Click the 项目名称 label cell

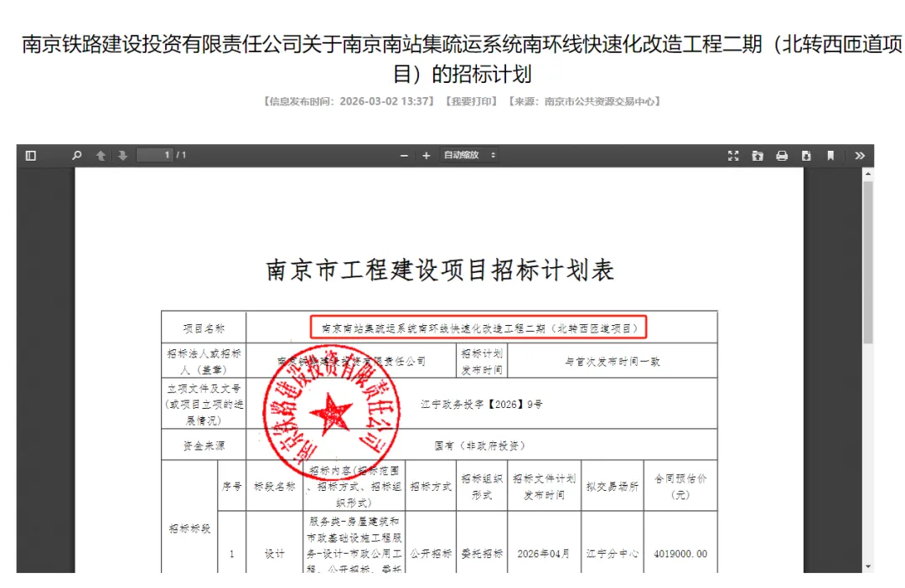(x=204, y=328)
